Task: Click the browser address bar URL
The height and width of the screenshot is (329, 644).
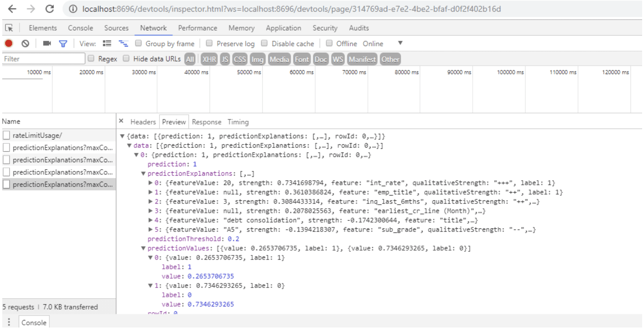Action: point(292,9)
